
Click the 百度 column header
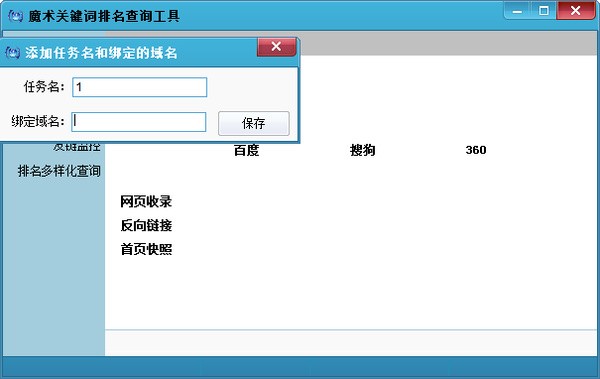pos(246,150)
